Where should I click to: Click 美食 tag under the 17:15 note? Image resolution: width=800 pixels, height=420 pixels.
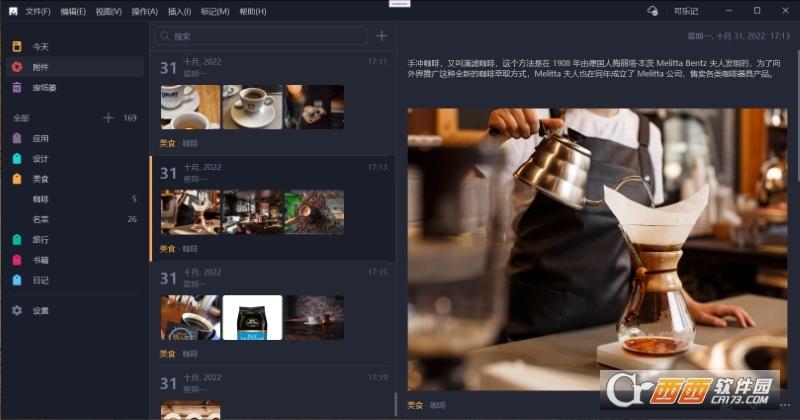click(x=167, y=354)
